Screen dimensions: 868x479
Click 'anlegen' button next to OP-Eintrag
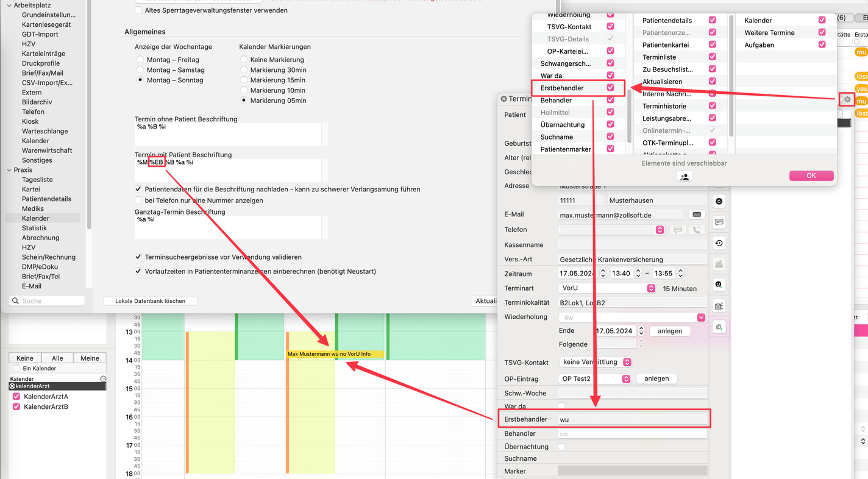pos(656,378)
